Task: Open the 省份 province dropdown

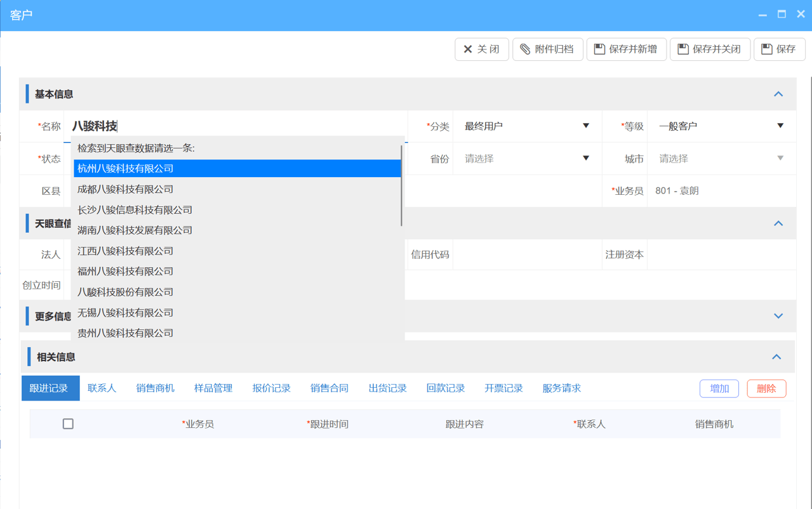Action: [x=526, y=159]
